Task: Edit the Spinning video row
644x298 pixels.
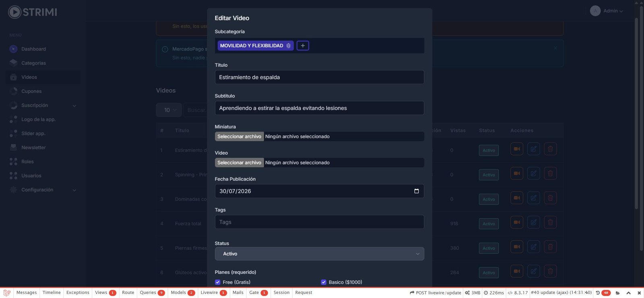Action: click(x=533, y=174)
